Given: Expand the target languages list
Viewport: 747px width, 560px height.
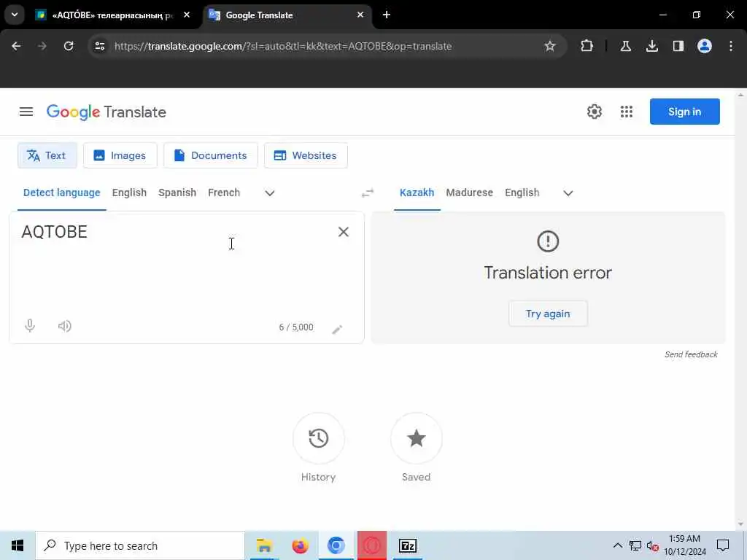Looking at the screenshot, I should coord(568,193).
